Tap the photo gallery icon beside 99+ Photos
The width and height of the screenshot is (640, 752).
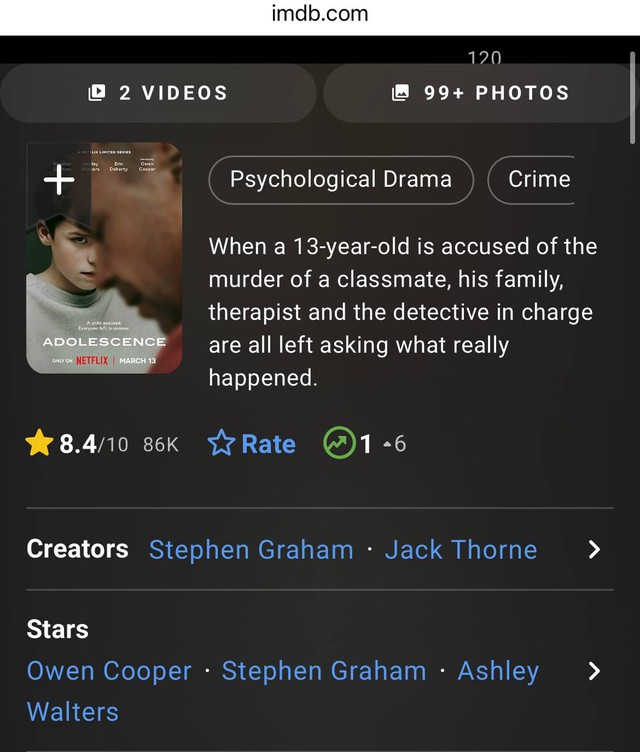[x=401, y=93]
